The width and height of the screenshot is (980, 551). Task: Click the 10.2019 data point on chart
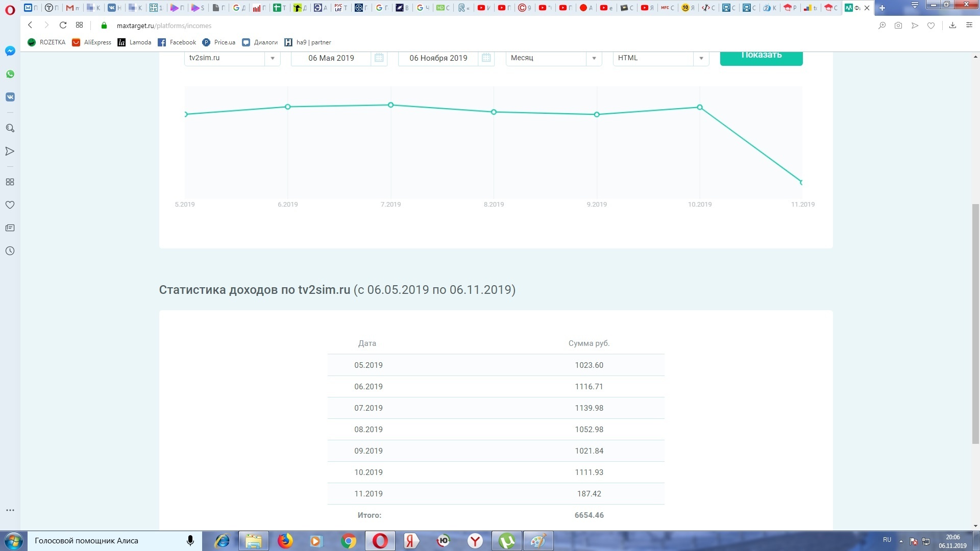coord(700,107)
